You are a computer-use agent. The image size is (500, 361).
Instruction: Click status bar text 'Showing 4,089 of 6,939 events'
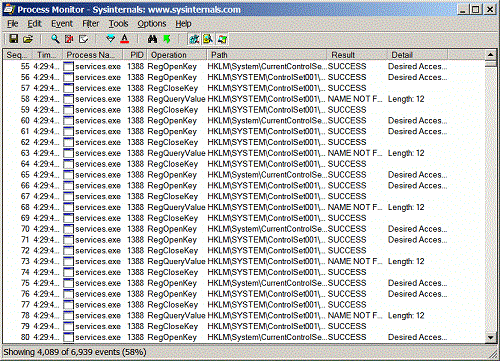(61, 352)
